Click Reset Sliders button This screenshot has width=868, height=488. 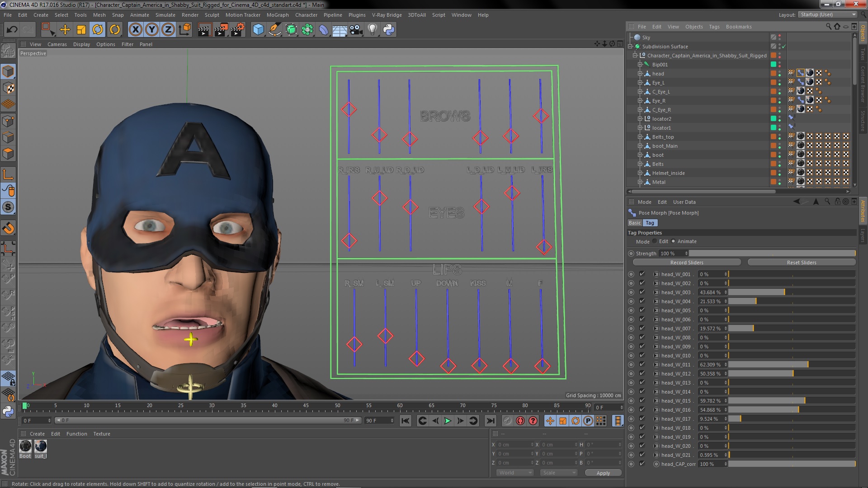802,263
